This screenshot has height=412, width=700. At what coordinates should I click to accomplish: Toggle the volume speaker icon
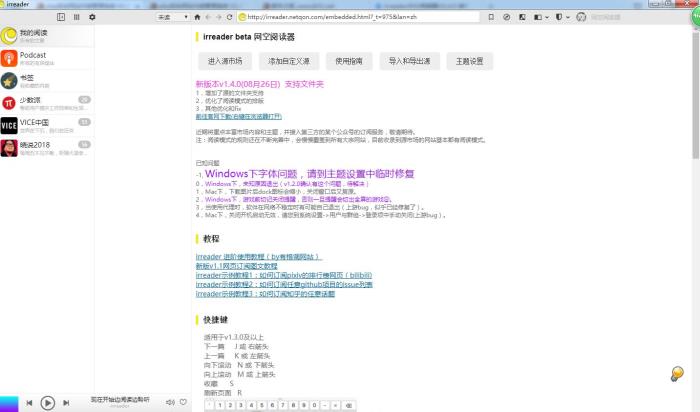click(170, 402)
